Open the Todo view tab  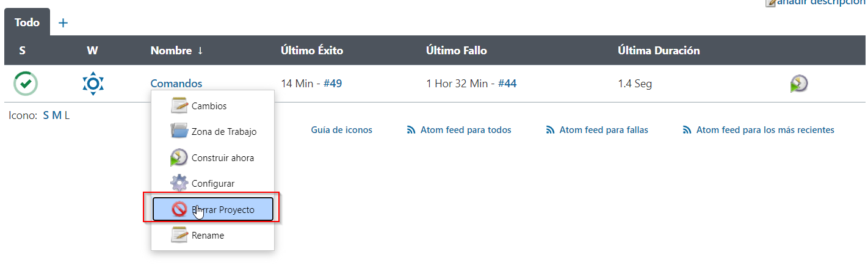pos(27,23)
